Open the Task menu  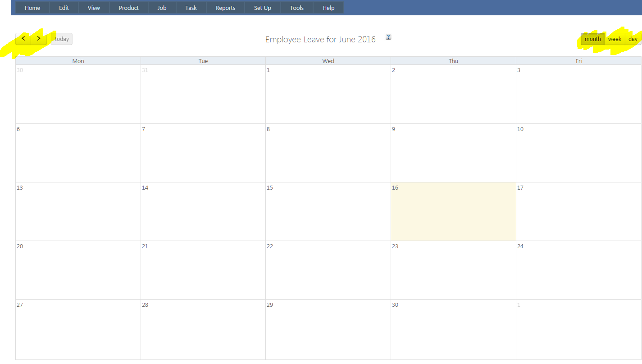191,8
